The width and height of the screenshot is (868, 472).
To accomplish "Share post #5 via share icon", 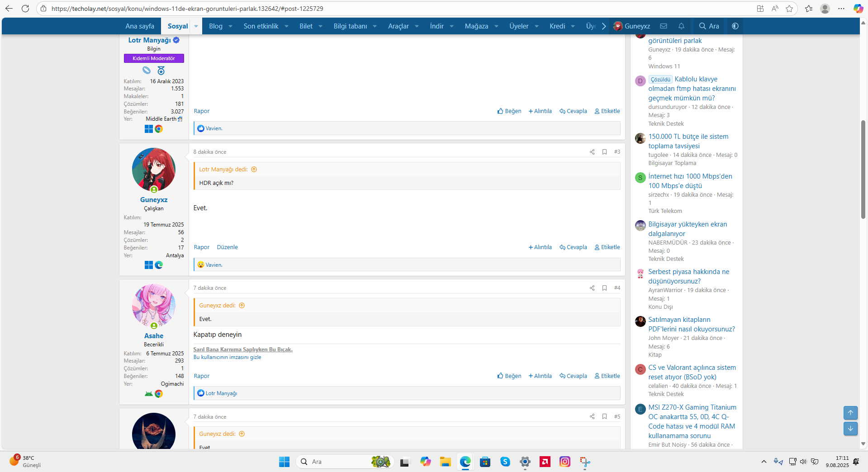I will (x=592, y=416).
